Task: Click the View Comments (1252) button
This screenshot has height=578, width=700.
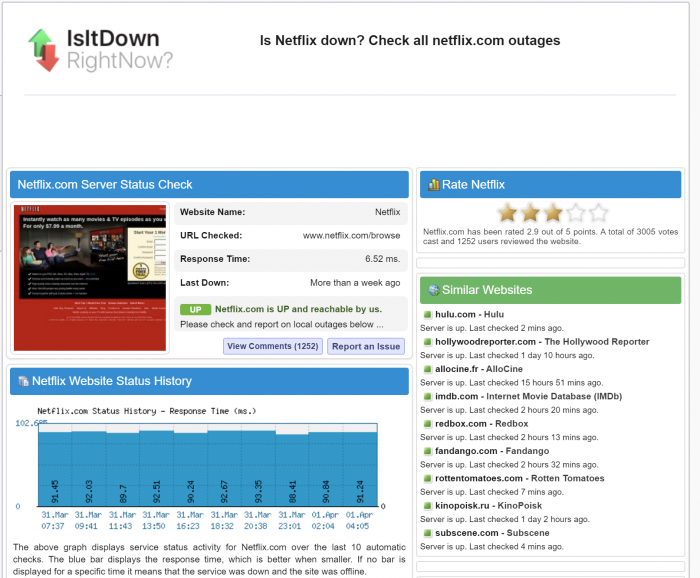Action: (272, 346)
